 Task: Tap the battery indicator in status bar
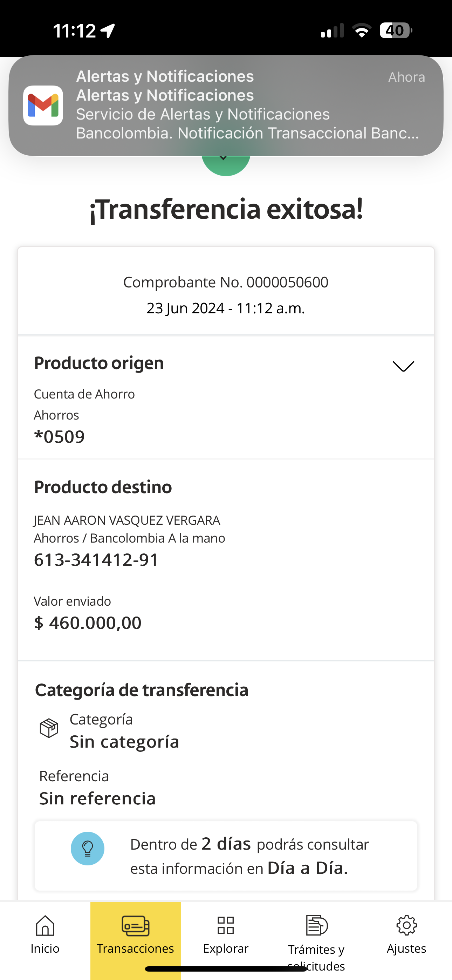[395, 30]
